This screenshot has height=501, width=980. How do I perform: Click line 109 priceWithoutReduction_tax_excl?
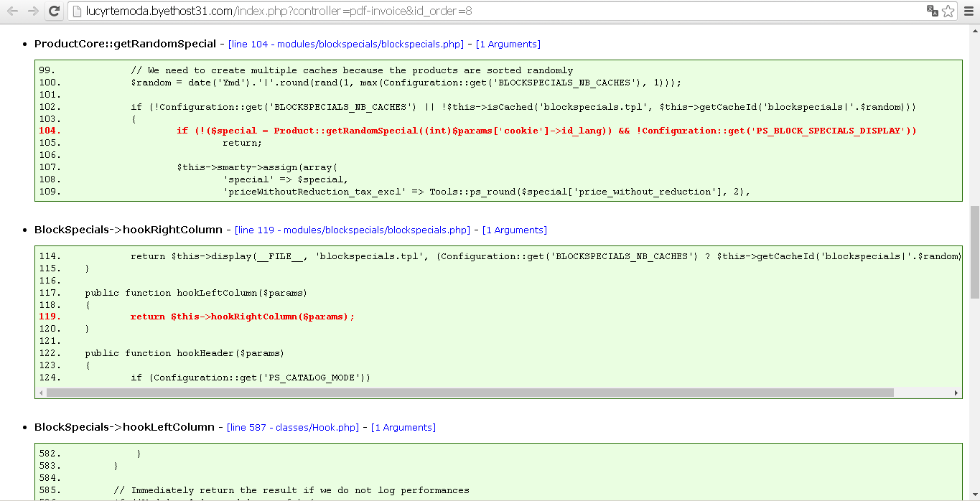point(487,192)
